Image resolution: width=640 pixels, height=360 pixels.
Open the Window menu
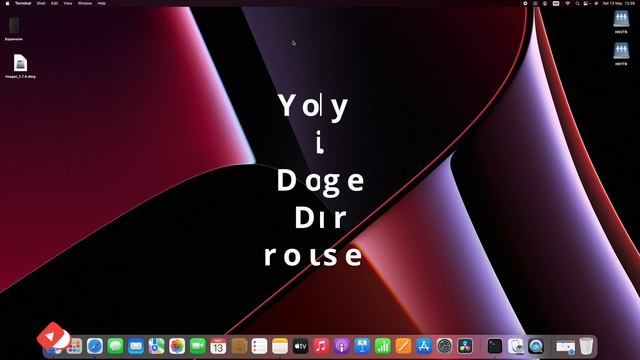[x=85, y=3]
